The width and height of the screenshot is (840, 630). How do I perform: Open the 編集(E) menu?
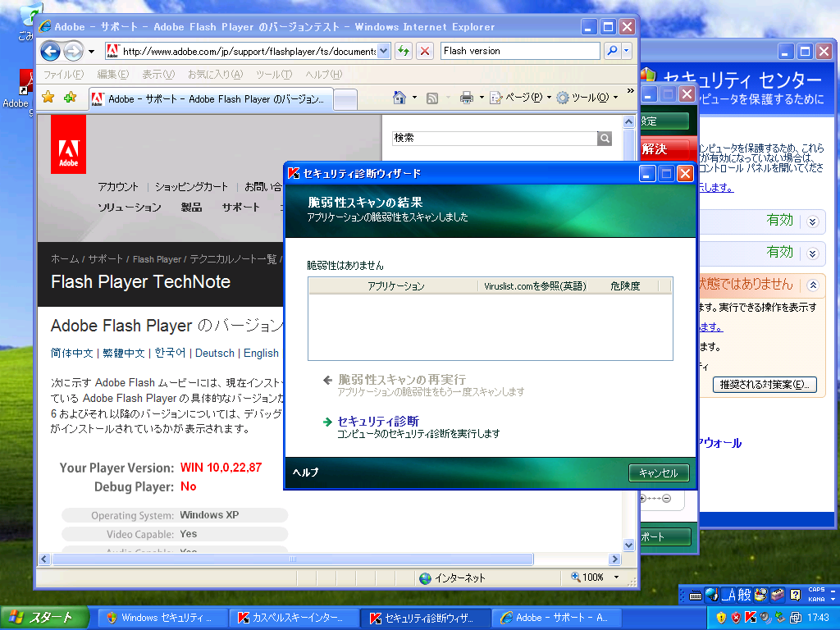pyautogui.click(x=113, y=75)
